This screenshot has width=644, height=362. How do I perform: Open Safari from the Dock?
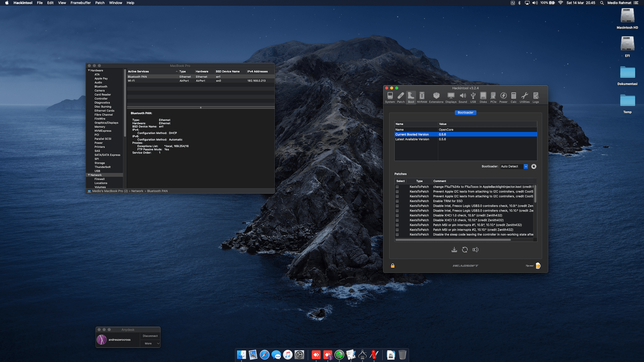[265, 355]
